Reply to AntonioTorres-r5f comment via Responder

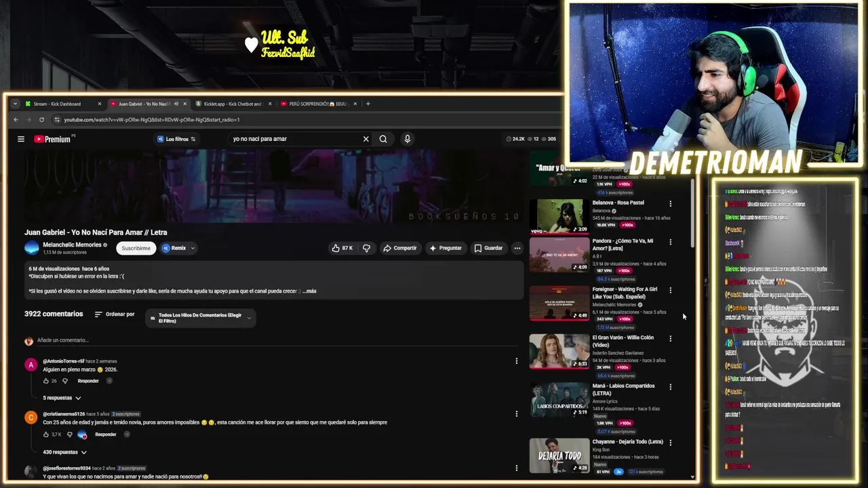point(88,381)
